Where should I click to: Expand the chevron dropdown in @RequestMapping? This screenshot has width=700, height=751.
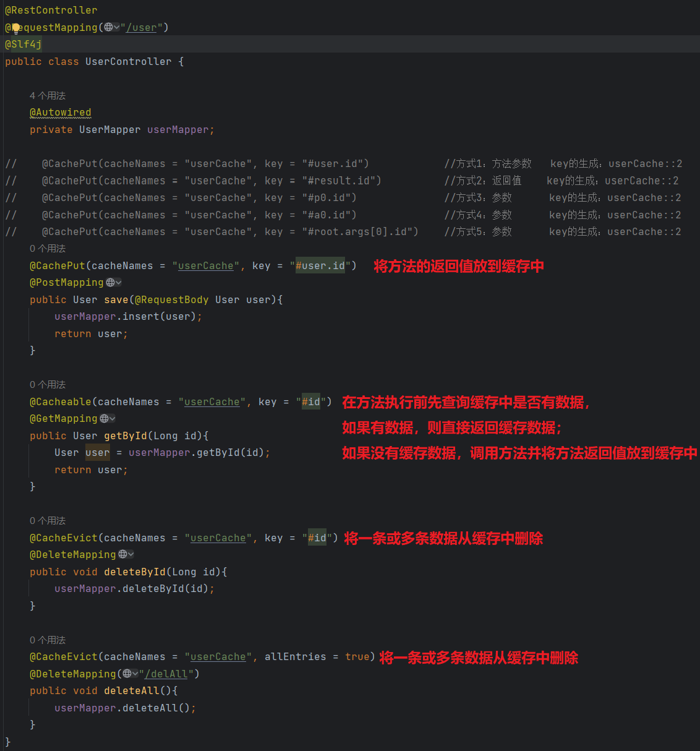point(116,27)
